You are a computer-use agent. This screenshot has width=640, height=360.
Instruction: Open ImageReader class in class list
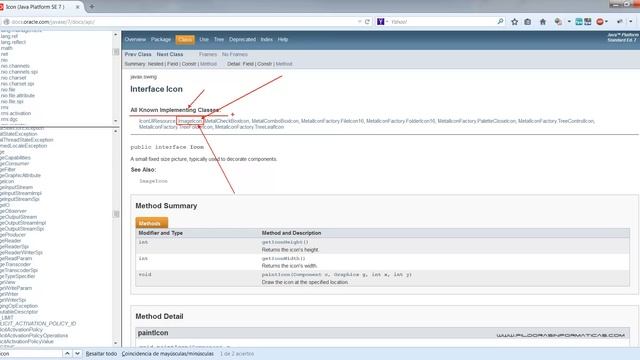[x=11, y=241]
